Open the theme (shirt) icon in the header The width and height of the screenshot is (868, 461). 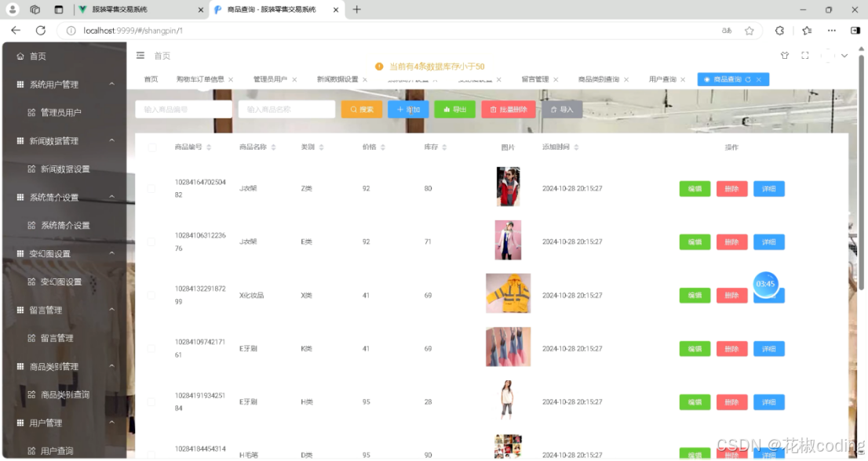pos(784,56)
